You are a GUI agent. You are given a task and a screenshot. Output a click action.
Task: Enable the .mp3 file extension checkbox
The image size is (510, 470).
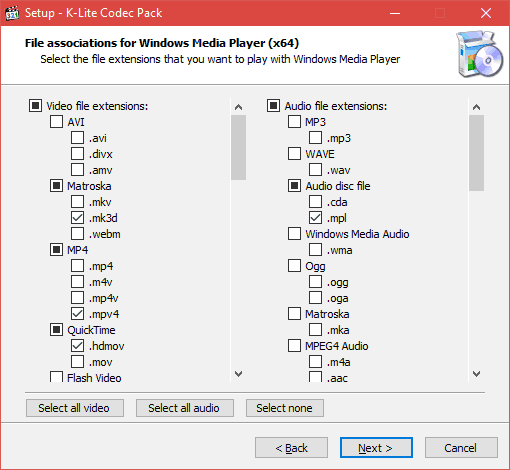(x=315, y=138)
